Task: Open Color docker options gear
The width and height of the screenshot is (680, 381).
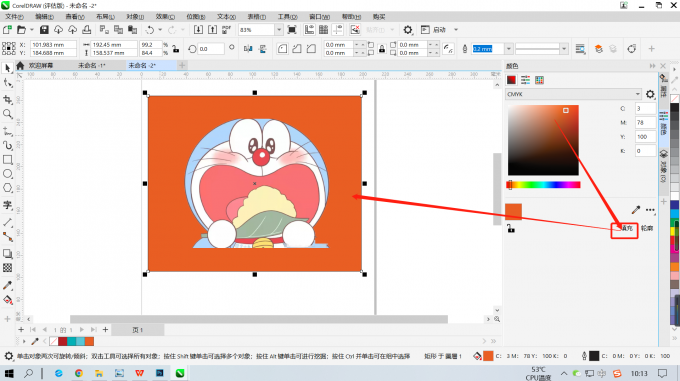Action: coord(650,94)
